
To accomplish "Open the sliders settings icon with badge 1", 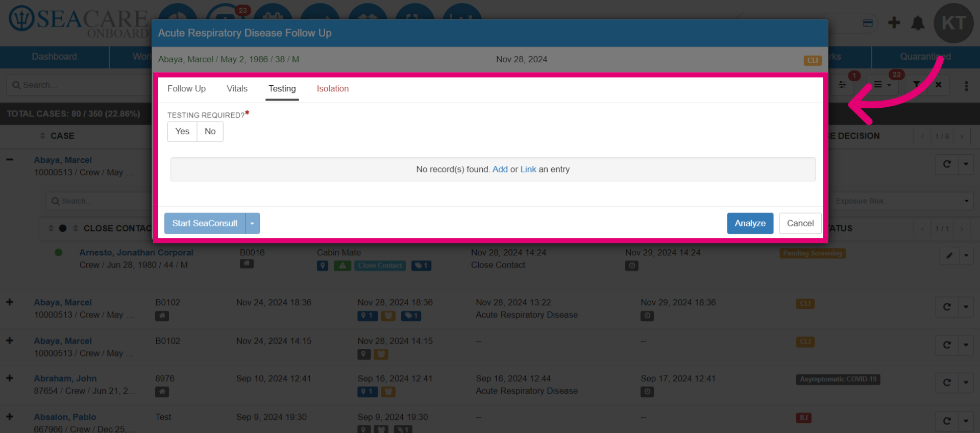I will [x=843, y=84].
